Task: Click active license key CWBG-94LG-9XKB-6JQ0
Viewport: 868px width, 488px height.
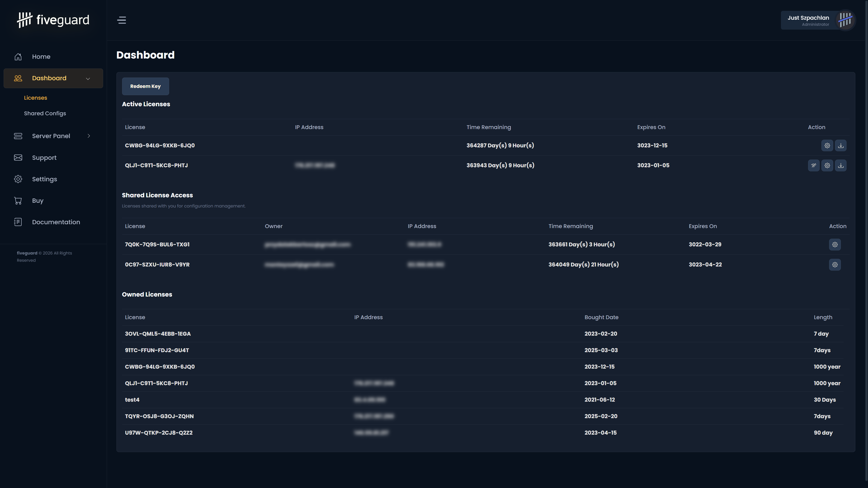Action: pyautogui.click(x=160, y=146)
